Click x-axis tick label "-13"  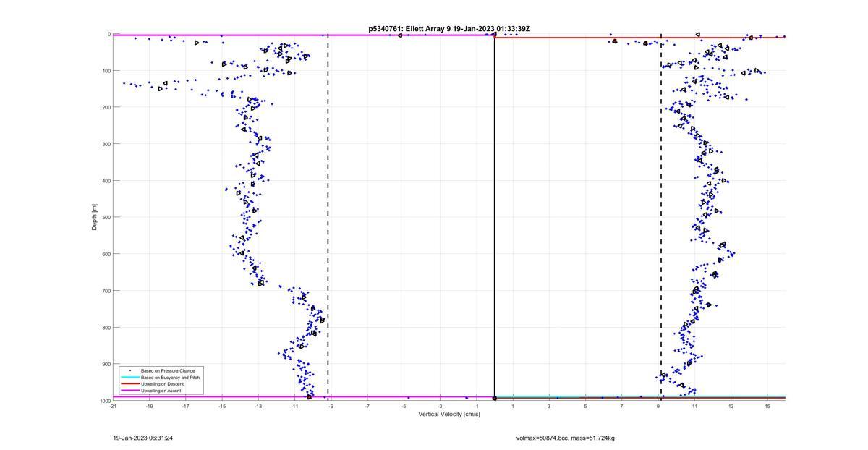[x=258, y=407]
